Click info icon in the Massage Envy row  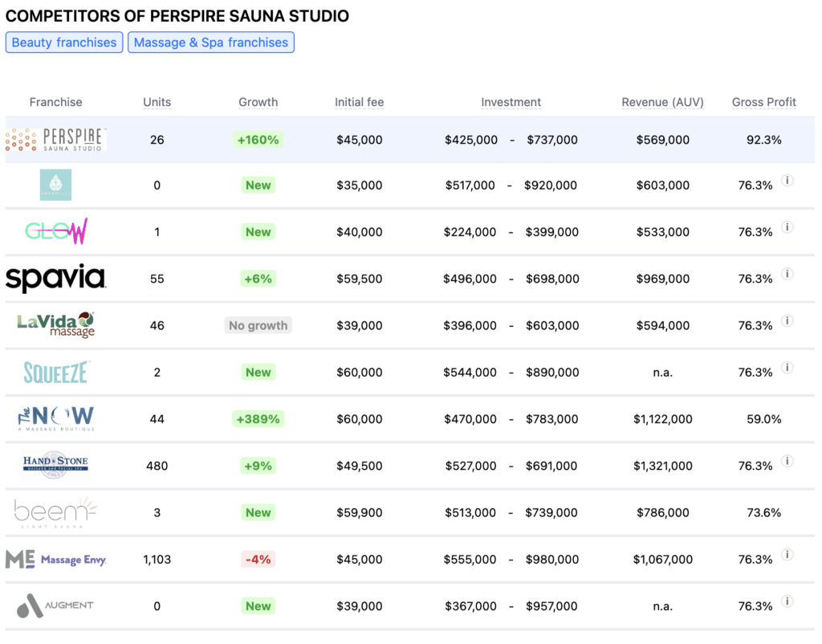coord(787,554)
